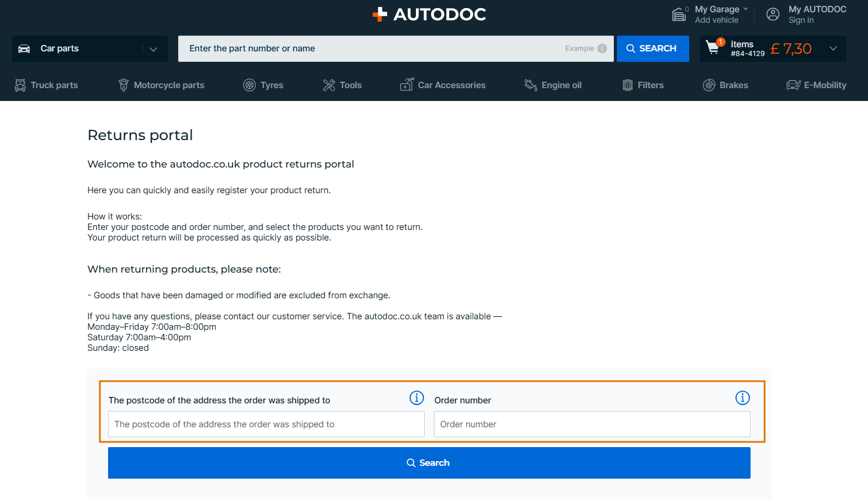Click the postcode field info icon
The image size is (868, 502).
(x=416, y=398)
